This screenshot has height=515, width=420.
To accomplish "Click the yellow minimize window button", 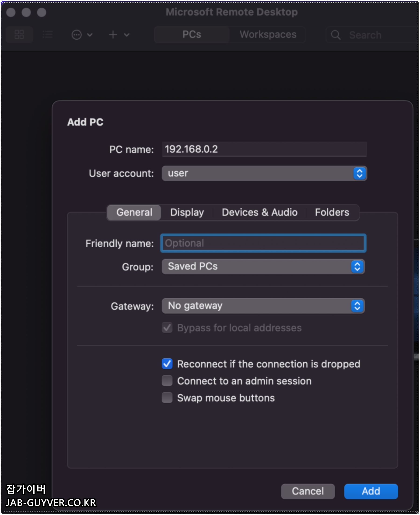I will coord(26,12).
